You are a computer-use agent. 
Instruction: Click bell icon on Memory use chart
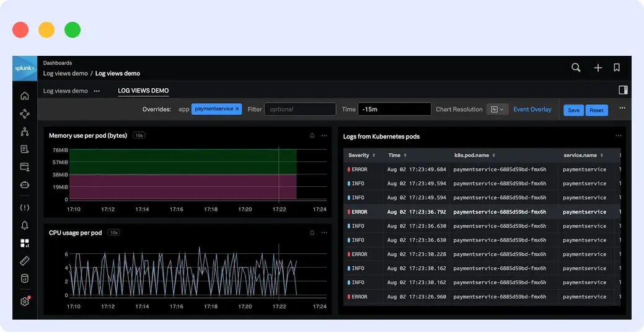click(312, 135)
